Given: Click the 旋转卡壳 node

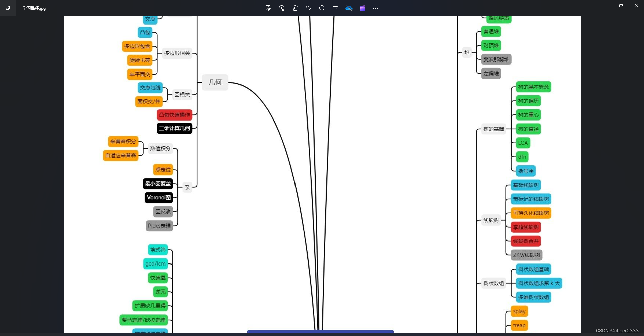Looking at the screenshot, I should point(140,60).
